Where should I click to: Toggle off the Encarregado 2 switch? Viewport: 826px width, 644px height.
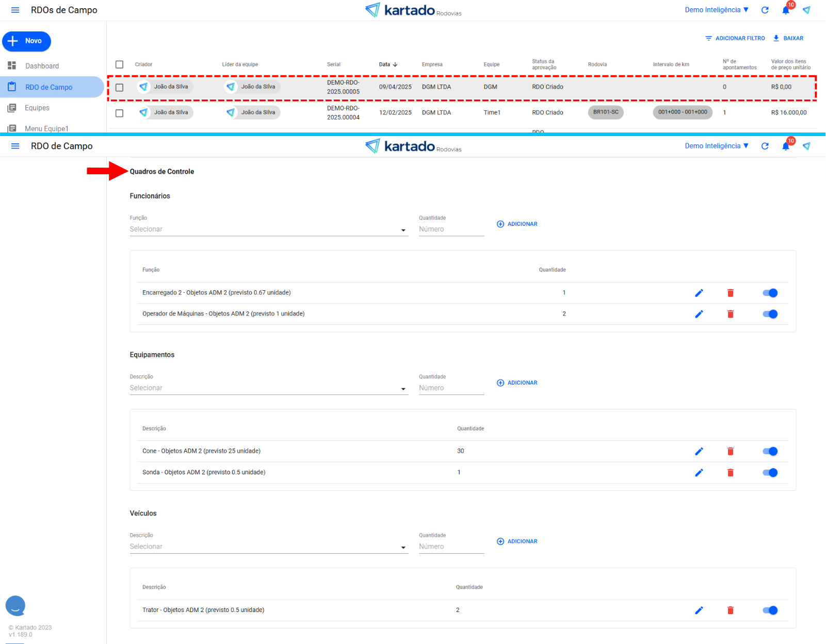click(770, 293)
